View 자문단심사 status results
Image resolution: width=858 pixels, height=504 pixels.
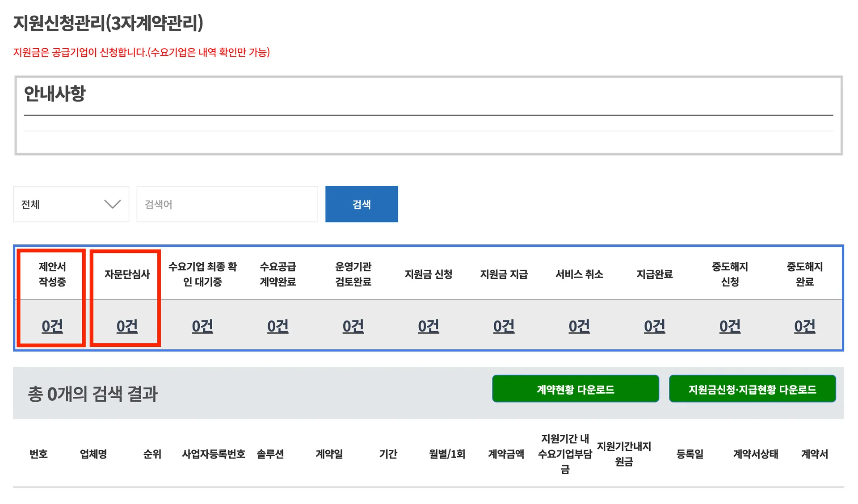(x=126, y=326)
